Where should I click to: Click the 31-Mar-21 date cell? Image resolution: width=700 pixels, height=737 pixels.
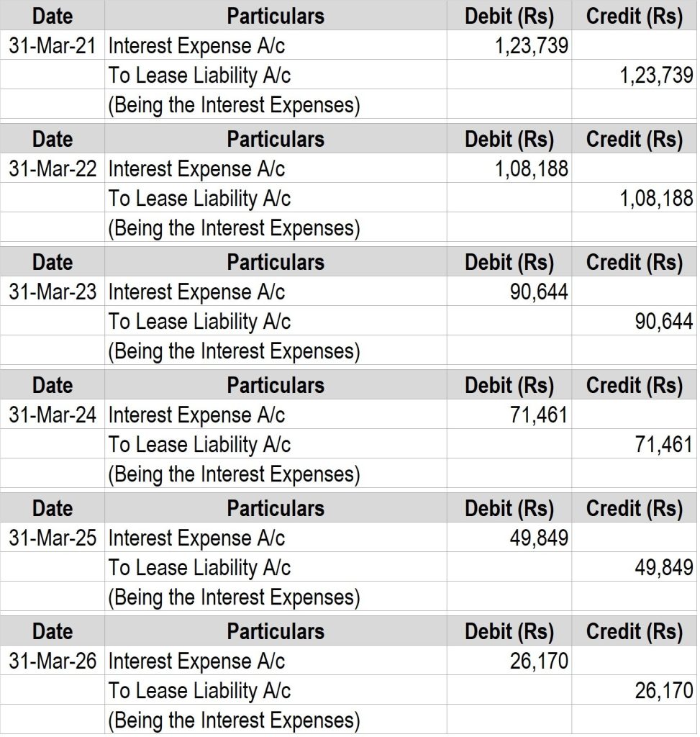pos(53,45)
